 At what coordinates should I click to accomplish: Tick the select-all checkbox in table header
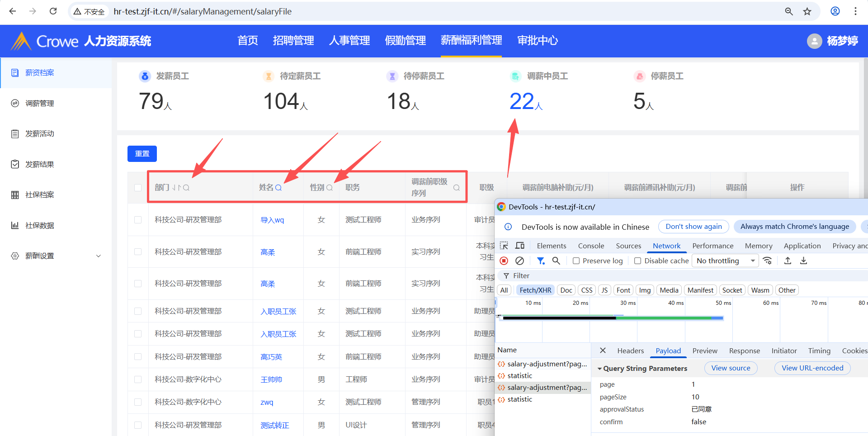pyautogui.click(x=138, y=188)
